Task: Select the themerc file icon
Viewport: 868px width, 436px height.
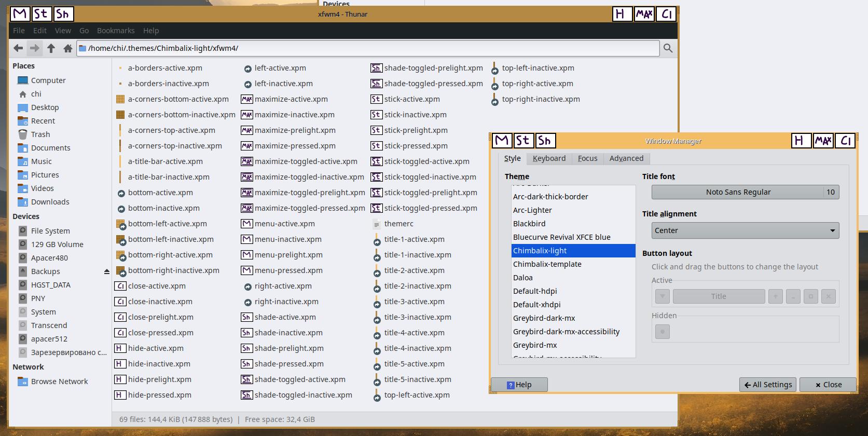Action: point(377,224)
